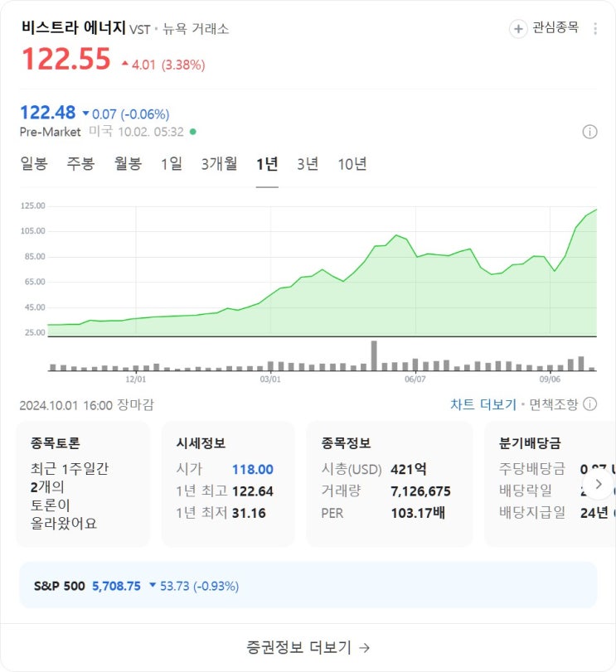Open 증권정보 더보기 link
Image resolution: width=616 pixels, height=672 pixels.
click(308, 647)
